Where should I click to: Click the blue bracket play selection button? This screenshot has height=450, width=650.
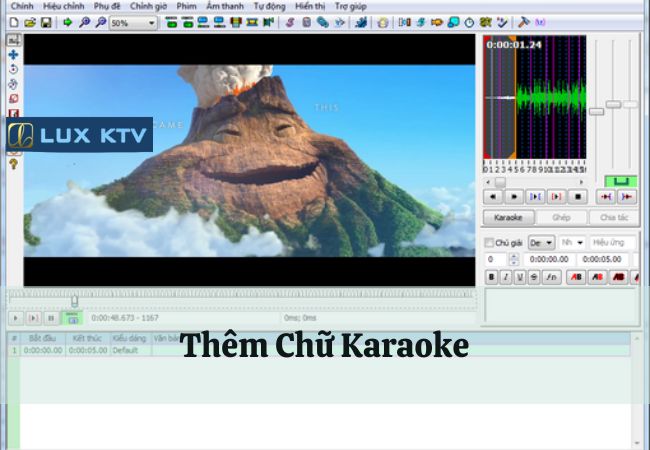[x=535, y=196]
